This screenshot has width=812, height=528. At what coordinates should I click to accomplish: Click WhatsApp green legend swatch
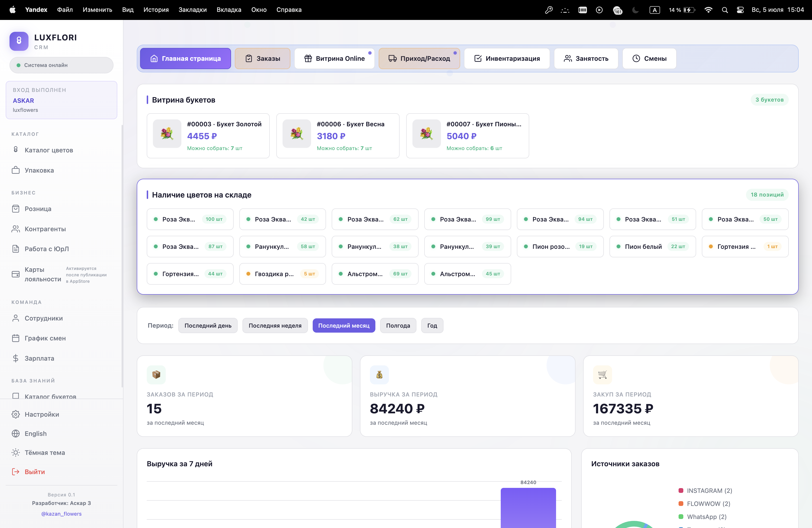point(681,516)
